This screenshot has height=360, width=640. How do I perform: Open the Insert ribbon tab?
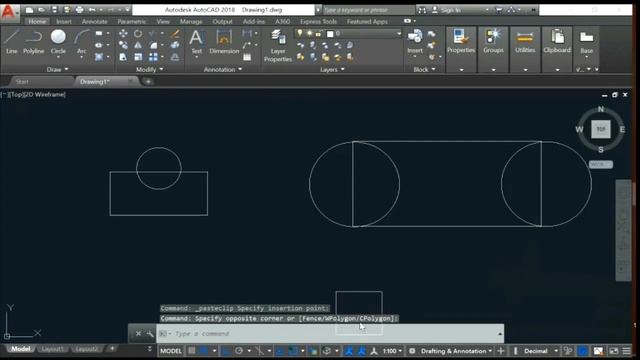pyautogui.click(x=64, y=21)
